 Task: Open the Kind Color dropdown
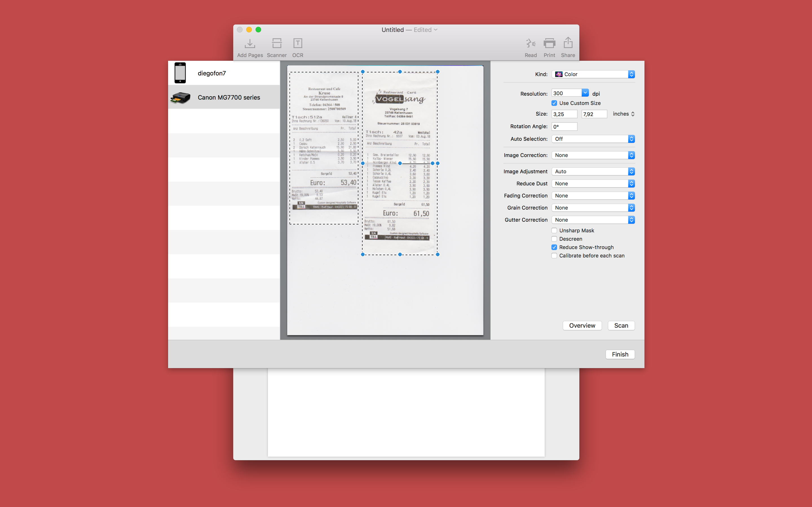[593, 74]
